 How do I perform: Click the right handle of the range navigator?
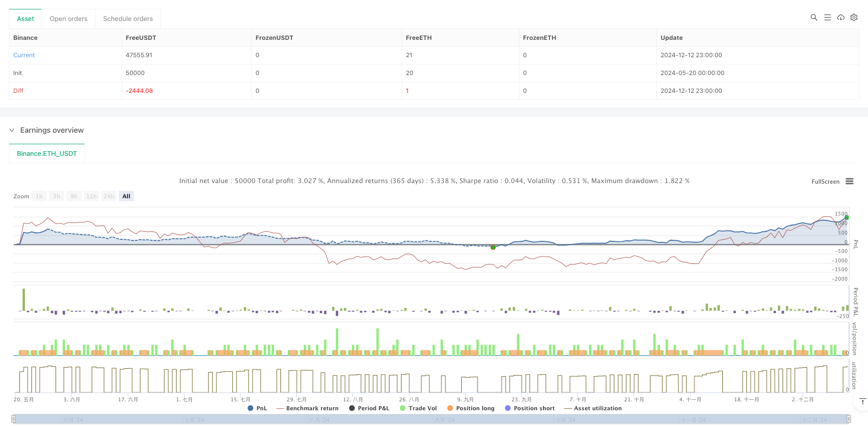849,419
